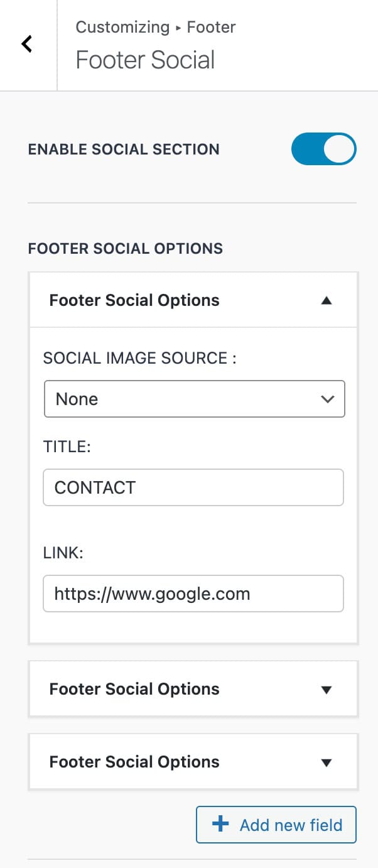
Task: Click the first Footer Social Options header
Action: 134,300
